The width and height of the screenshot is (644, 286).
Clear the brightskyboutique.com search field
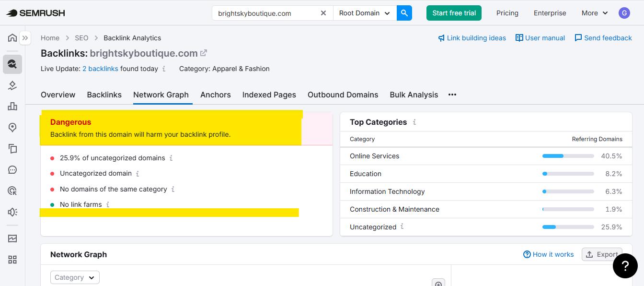(x=323, y=13)
